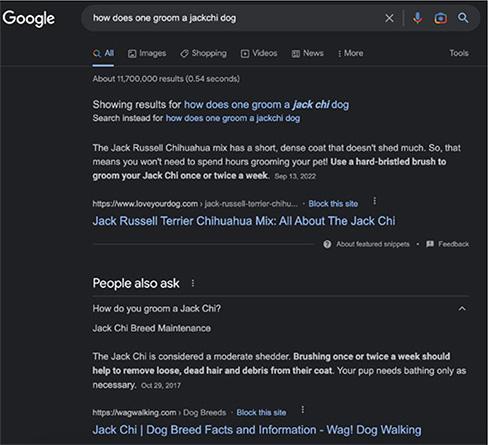Click the Google logo

coord(29,18)
